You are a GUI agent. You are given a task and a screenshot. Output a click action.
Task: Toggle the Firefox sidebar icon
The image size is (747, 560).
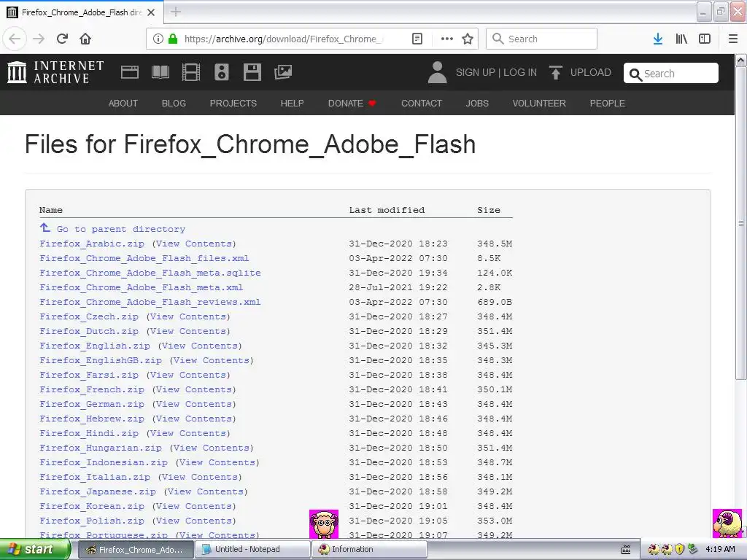pyautogui.click(x=705, y=39)
